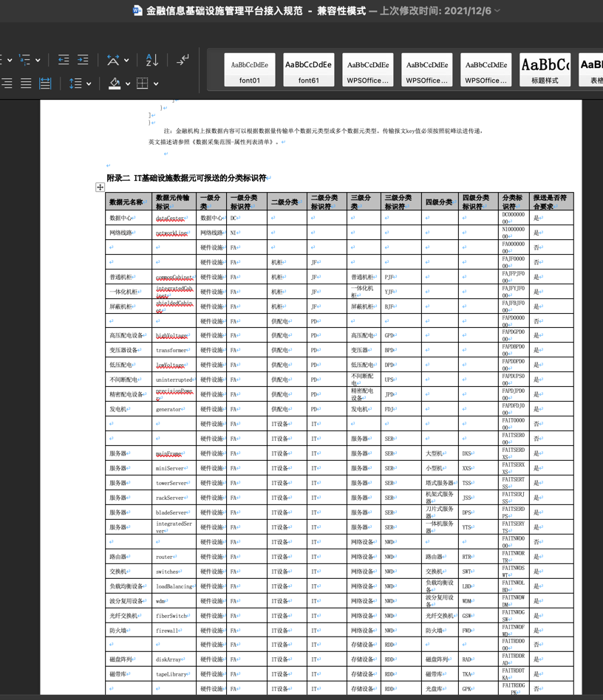The height and width of the screenshot is (700, 603).
Task: Click the uninterrupted cell
Action: click(x=174, y=380)
